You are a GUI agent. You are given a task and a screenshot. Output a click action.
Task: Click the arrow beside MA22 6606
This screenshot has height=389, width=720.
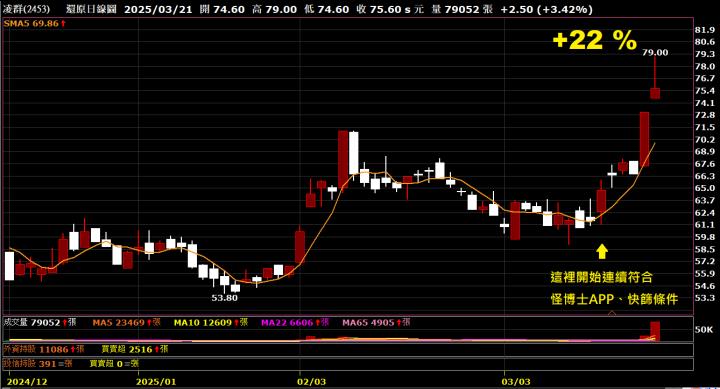[x=317, y=323]
